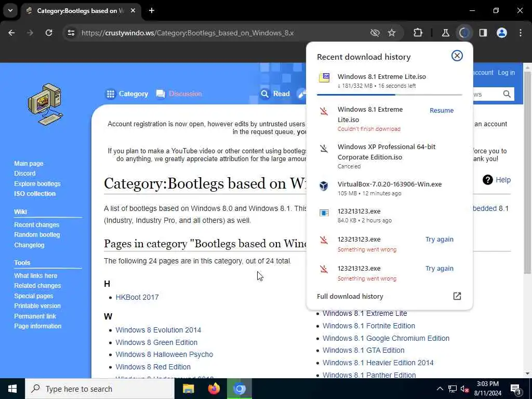Try again on the last 123213123.exe entry
532x399 pixels.
439,269
